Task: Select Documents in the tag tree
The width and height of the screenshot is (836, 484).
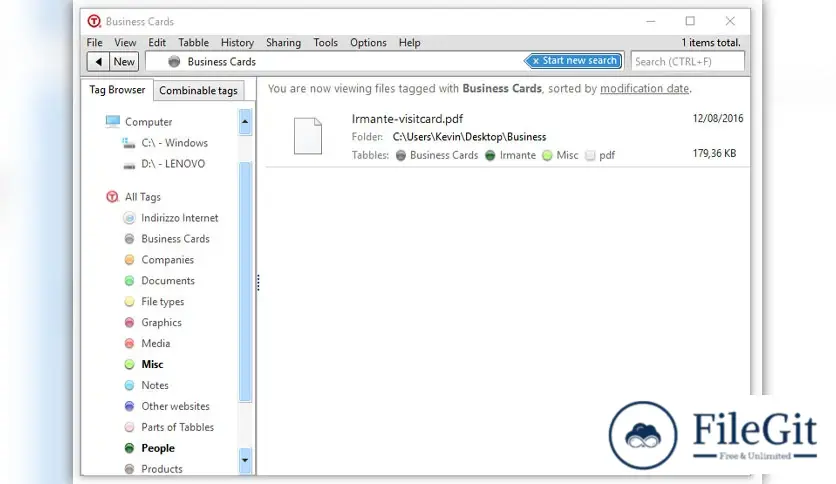Action: [168, 280]
